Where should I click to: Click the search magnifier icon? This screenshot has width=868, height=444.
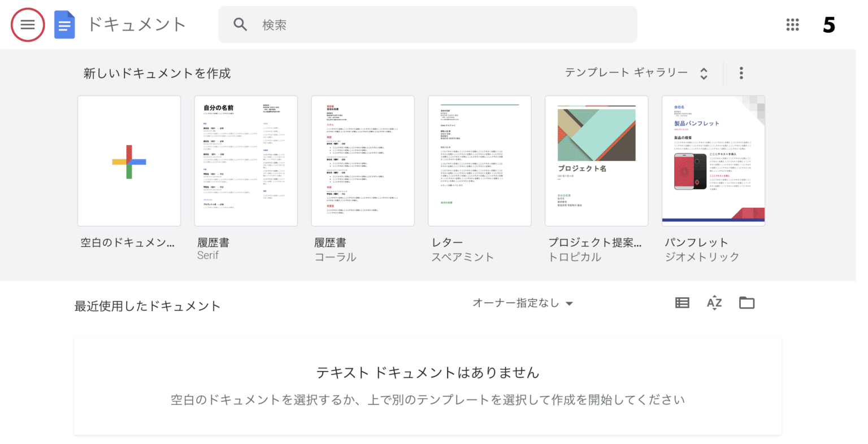pyautogui.click(x=240, y=24)
